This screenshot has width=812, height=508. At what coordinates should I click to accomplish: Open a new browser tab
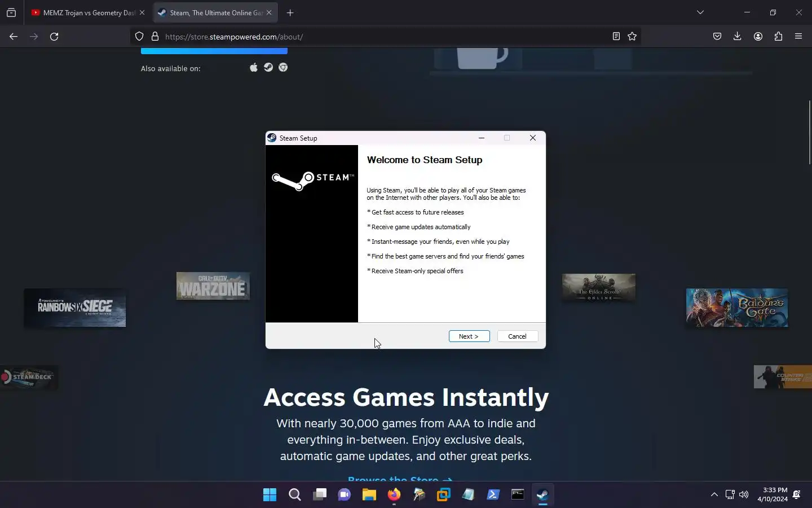coord(290,12)
